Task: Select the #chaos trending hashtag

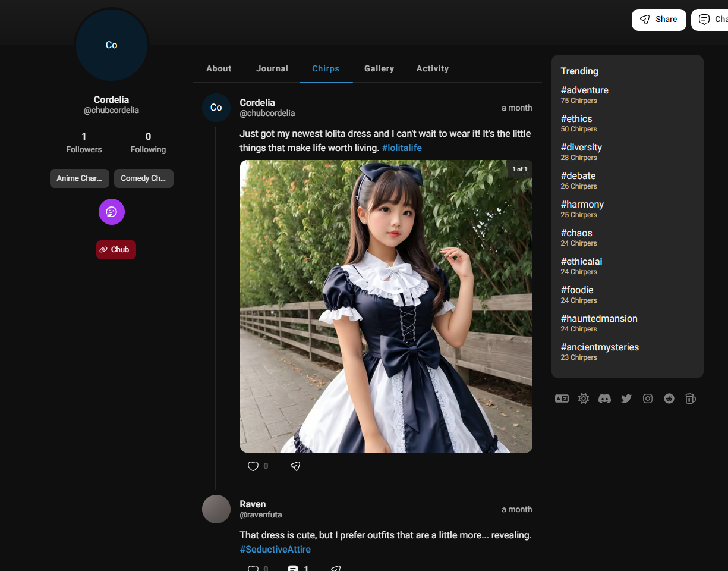Action: pos(576,233)
